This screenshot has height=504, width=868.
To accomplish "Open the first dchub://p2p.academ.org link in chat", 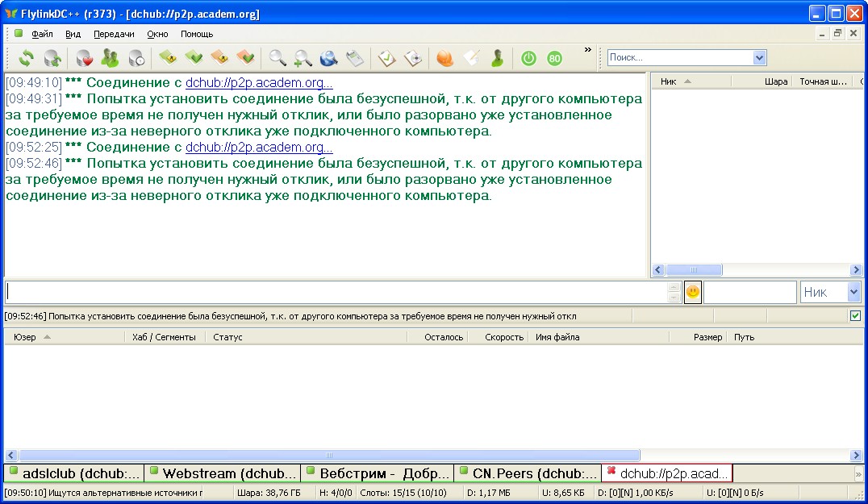I will pyautogui.click(x=259, y=82).
